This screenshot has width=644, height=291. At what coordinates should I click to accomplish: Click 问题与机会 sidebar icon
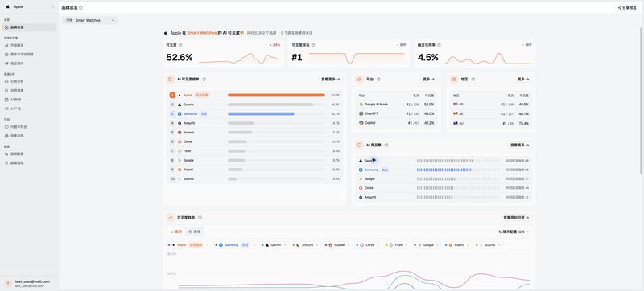coord(6,127)
